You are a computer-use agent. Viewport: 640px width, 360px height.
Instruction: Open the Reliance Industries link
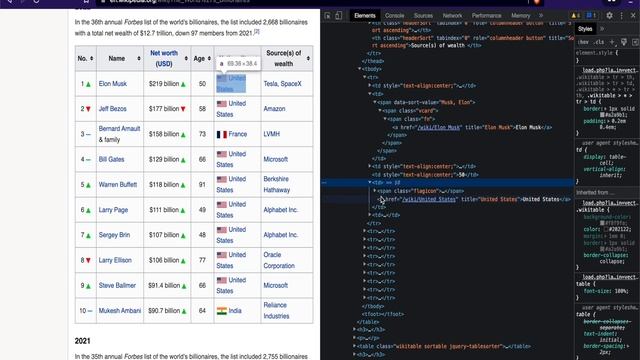(276, 311)
